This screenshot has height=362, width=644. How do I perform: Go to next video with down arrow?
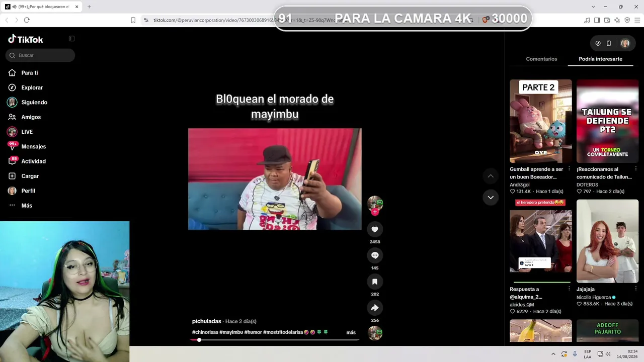491,197
